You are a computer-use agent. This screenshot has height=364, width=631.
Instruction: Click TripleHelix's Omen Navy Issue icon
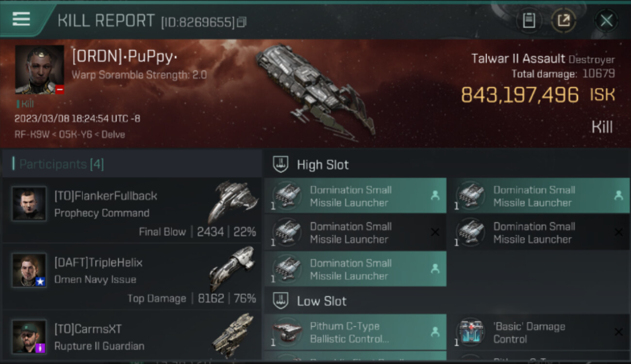click(232, 268)
